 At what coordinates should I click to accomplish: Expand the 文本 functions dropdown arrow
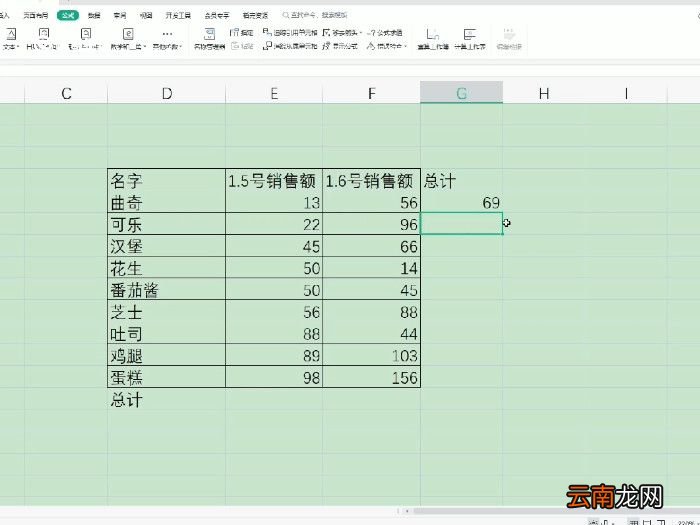(17, 46)
